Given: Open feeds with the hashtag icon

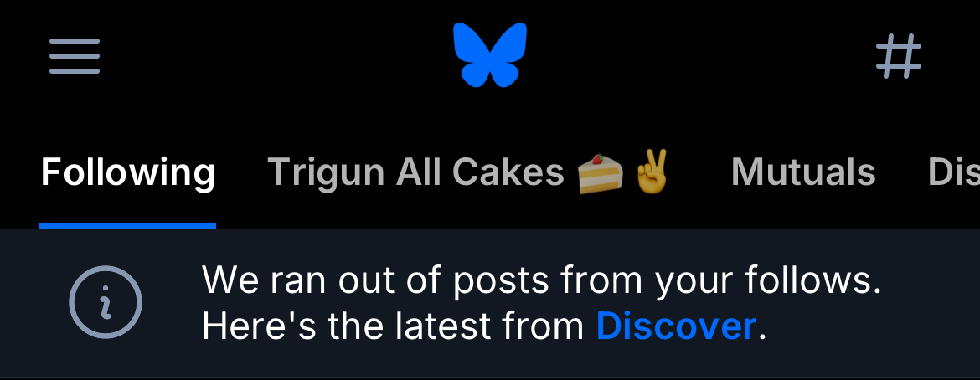Looking at the screenshot, I should 899,55.
